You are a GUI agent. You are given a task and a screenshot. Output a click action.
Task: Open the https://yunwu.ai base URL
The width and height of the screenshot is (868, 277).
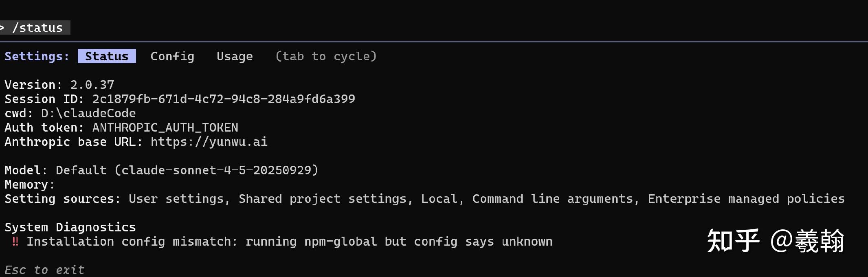click(x=209, y=142)
